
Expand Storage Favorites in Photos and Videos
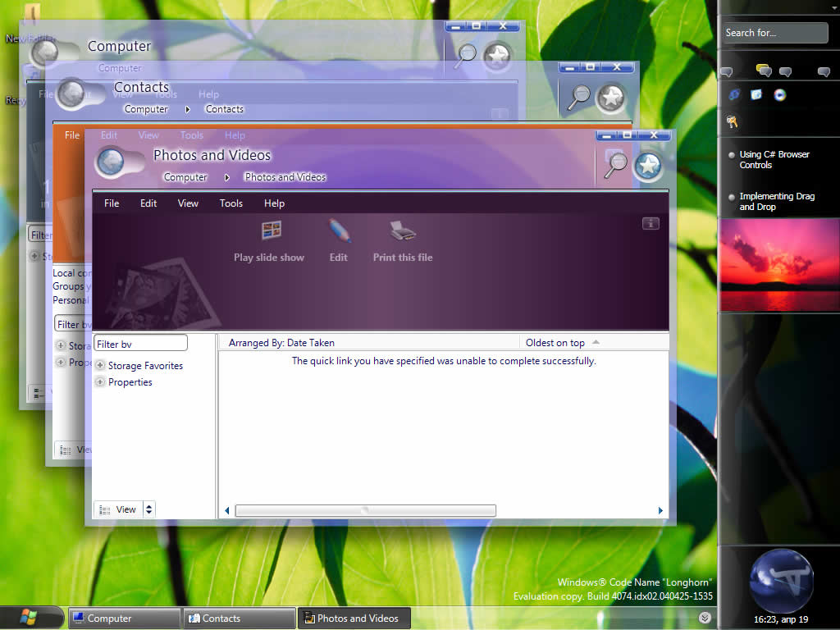[100, 365]
